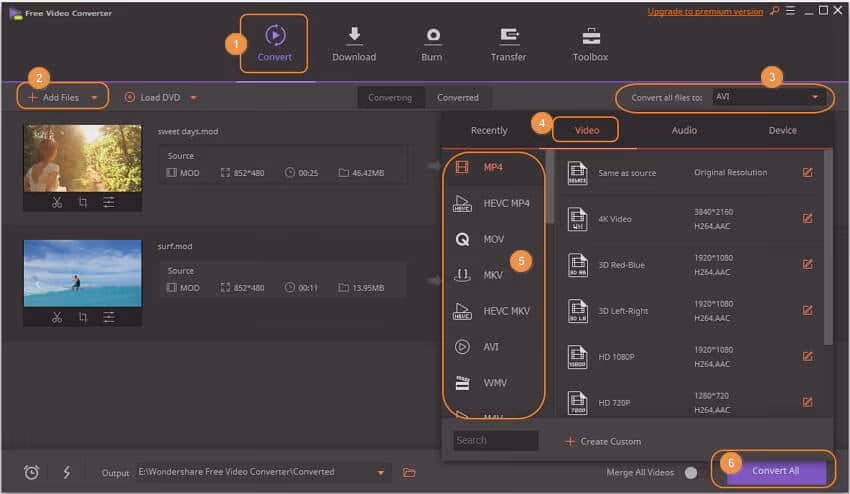Select the surf.mod thumbnail

tap(82, 273)
